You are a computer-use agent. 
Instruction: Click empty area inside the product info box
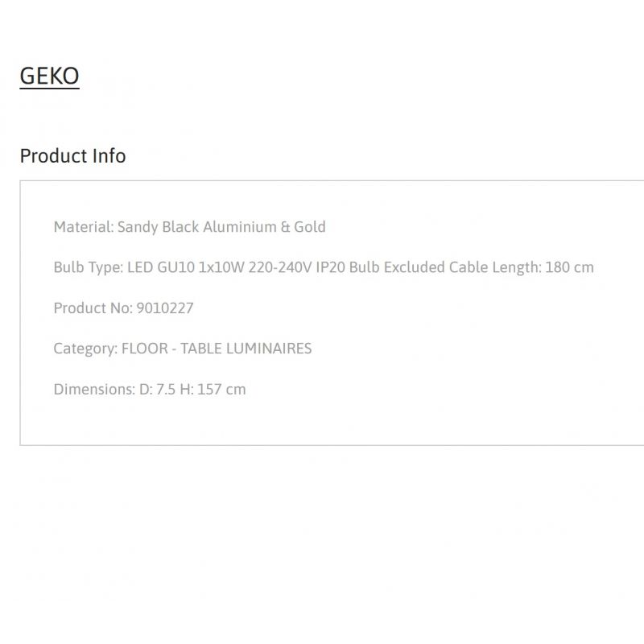coord(452,369)
